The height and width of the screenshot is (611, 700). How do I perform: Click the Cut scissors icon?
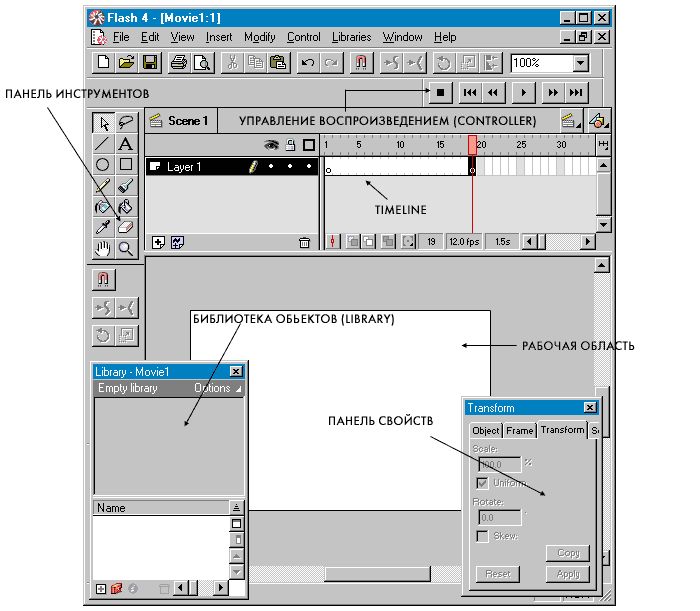232,62
